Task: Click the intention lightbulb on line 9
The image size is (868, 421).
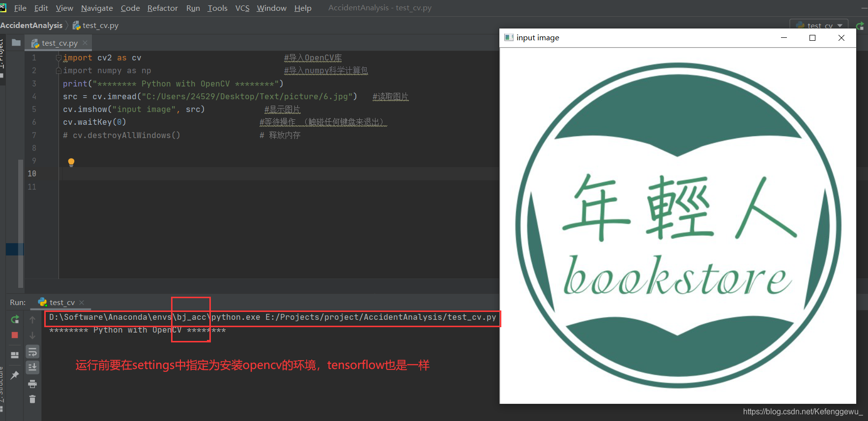Action: pyautogui.click(x=71, y=162)
